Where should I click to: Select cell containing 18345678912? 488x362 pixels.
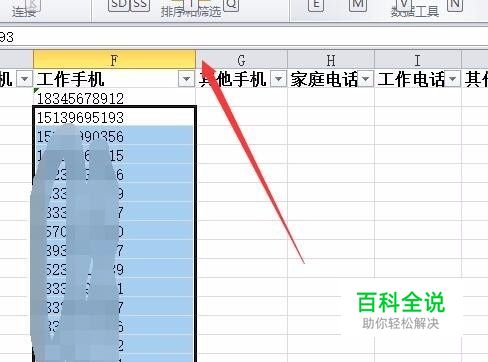(114, 98)
